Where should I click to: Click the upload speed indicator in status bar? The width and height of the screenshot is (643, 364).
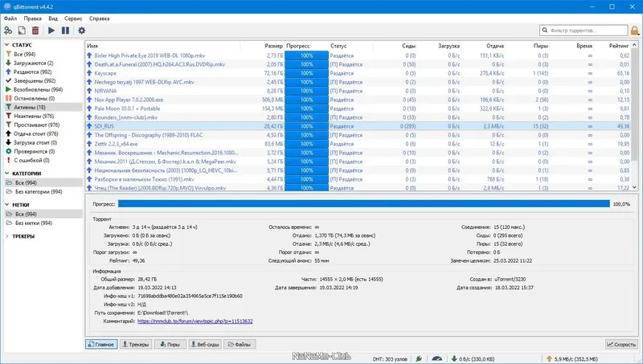572,358
